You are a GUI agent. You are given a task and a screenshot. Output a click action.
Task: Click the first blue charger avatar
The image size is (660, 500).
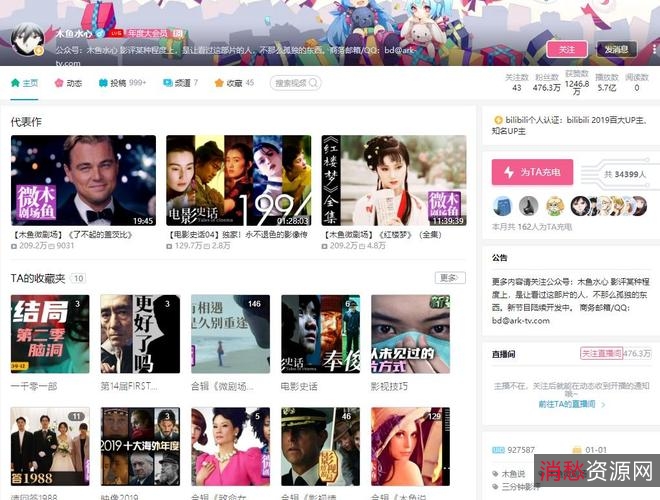pos(502,206)
